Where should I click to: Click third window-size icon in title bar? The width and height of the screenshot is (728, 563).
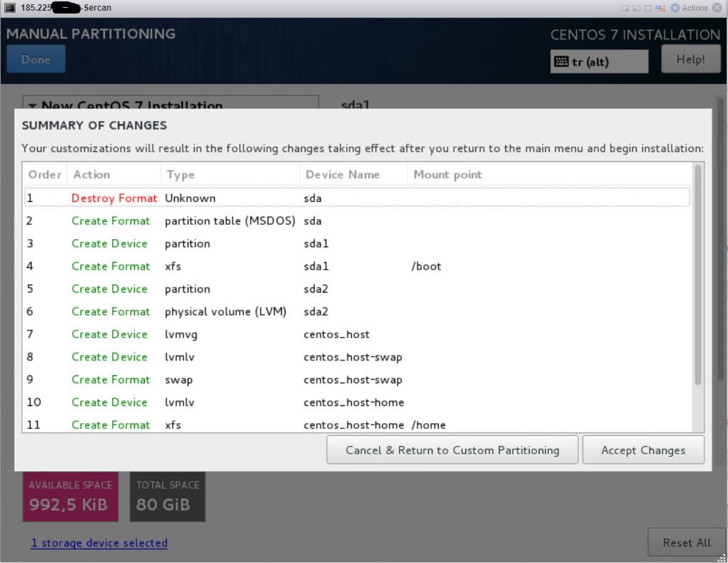tap(648, 9)
